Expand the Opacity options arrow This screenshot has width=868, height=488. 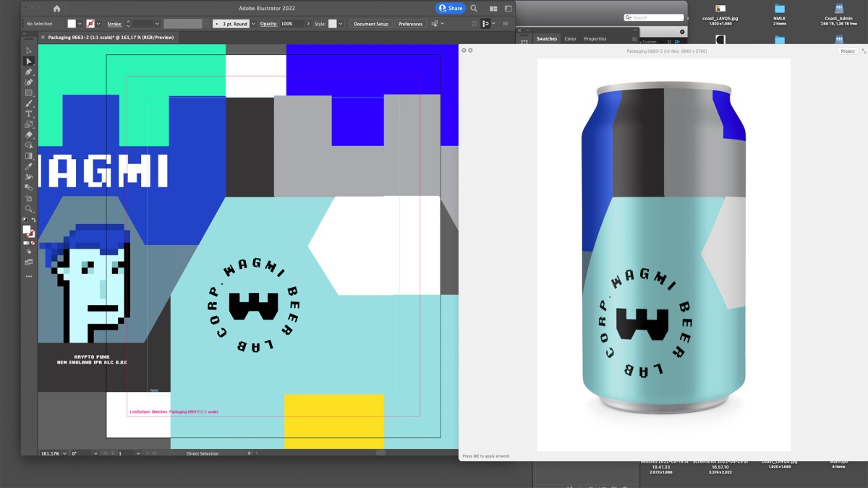[x=308, y=24]
